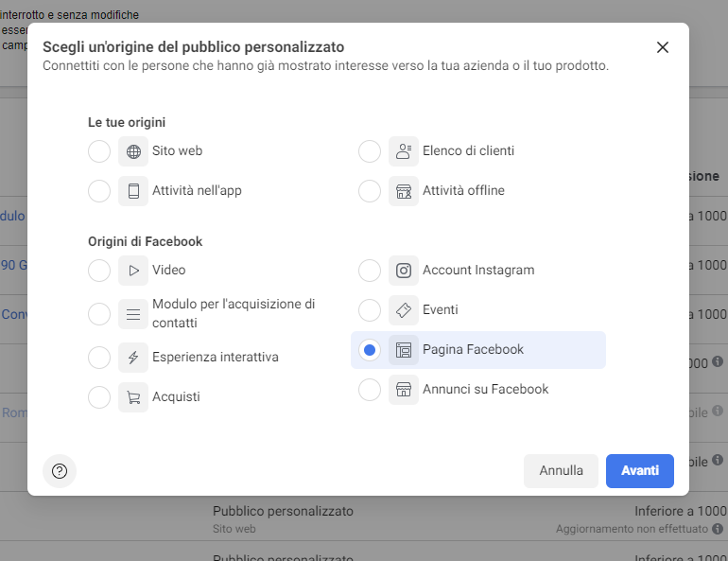Click the Instagram account icon
The height and width of the screenshot is (561, 728).
click(x=404, y=271)
